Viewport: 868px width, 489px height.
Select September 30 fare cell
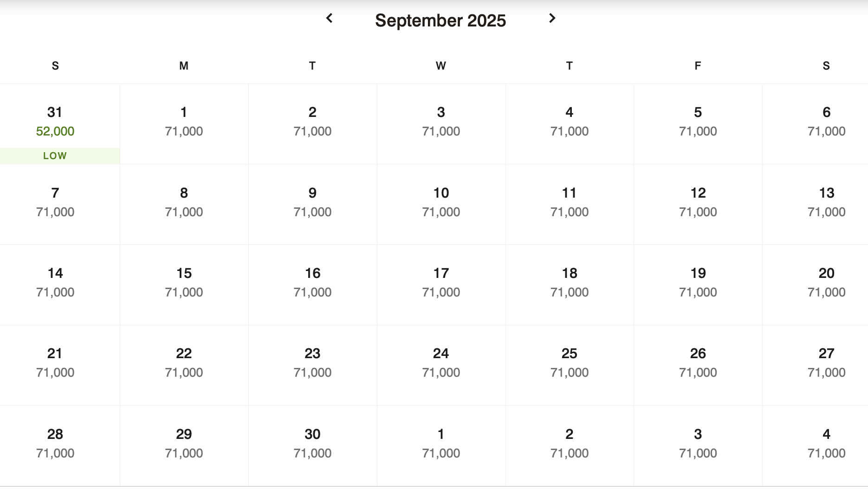(312, 444)
